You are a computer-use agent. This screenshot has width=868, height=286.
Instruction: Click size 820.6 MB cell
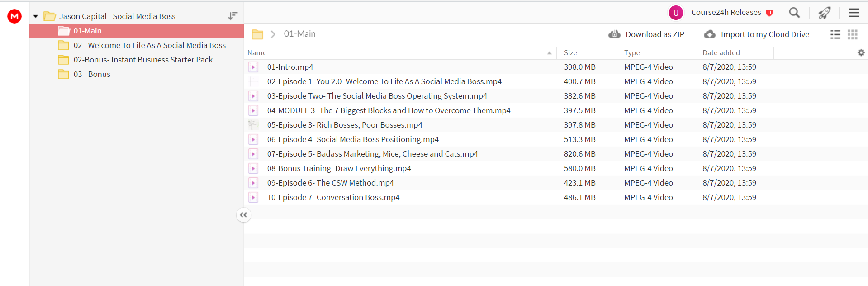(579, 154)
